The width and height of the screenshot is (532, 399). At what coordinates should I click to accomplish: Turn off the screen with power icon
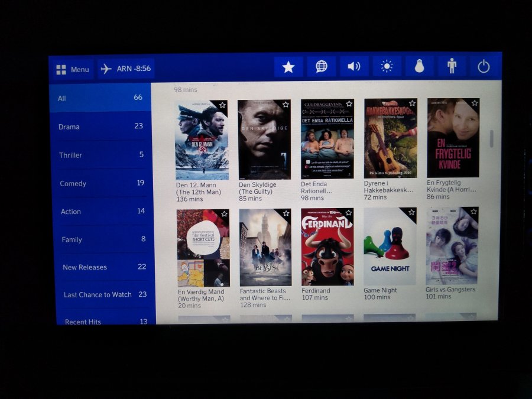coord(484,66)
